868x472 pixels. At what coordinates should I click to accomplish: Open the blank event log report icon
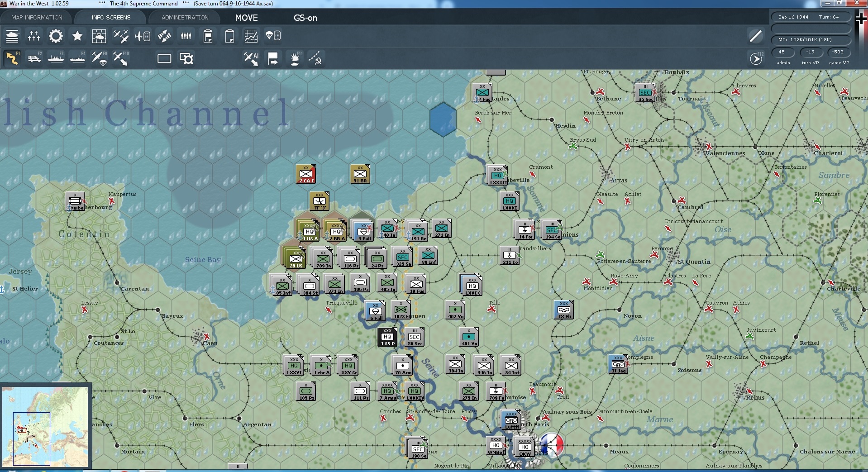(229, 36)
